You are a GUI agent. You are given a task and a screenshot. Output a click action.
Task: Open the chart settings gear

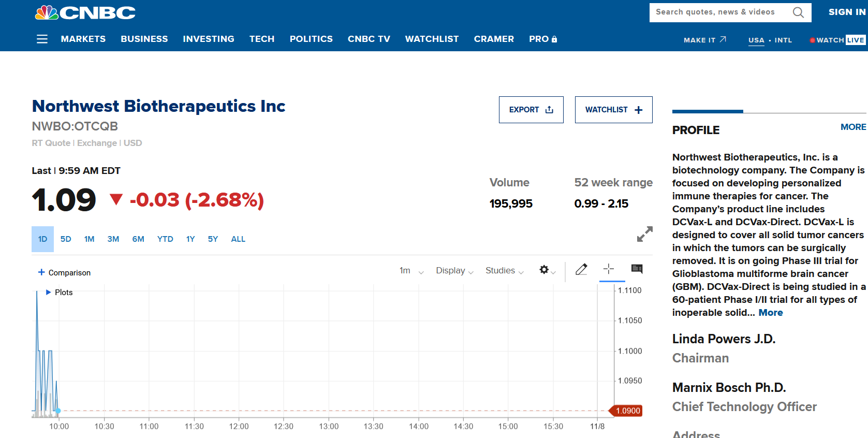[x=544, y=270]
